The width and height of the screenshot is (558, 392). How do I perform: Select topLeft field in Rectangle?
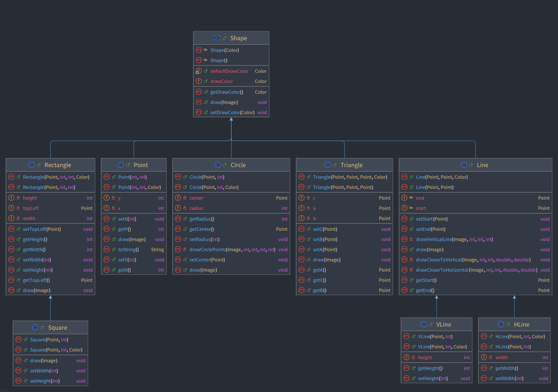(x=31, y=208)
